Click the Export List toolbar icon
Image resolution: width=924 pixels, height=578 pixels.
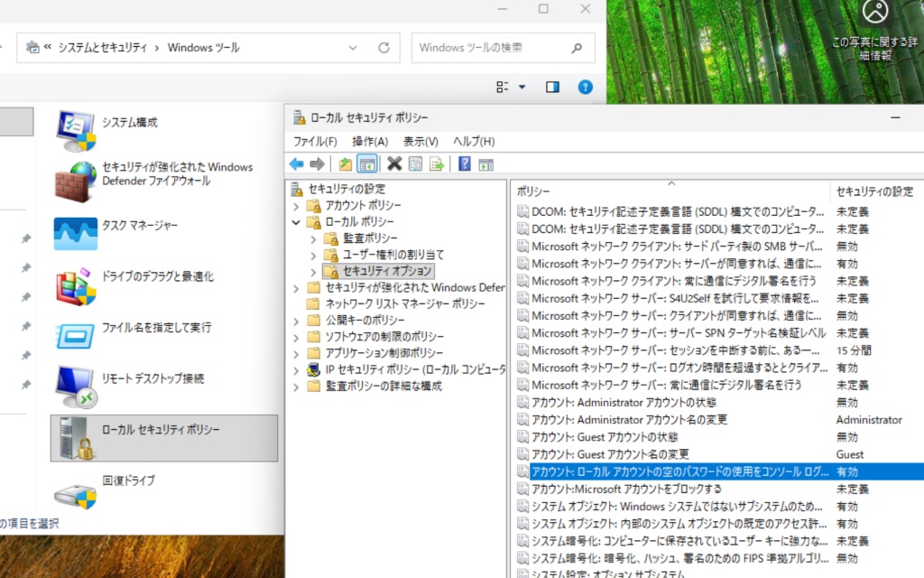pyautogui.click(x=437, y=163)
